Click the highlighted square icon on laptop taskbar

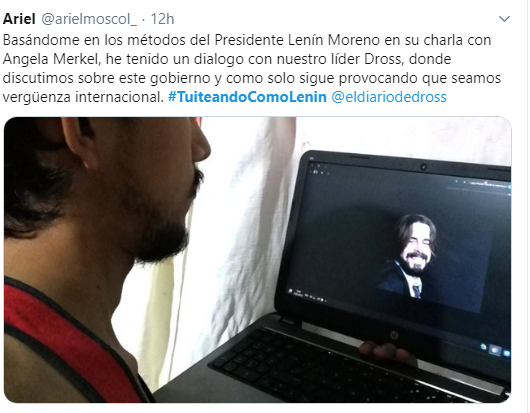click(x=495, y=350)
